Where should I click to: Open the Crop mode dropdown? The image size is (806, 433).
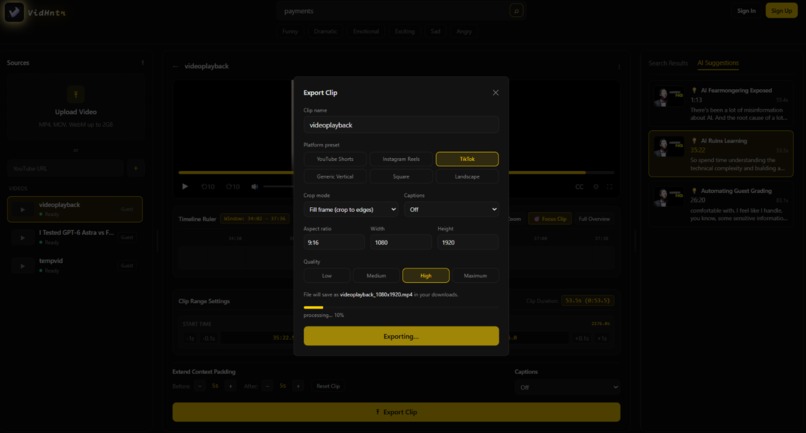[x=352, y=209]
